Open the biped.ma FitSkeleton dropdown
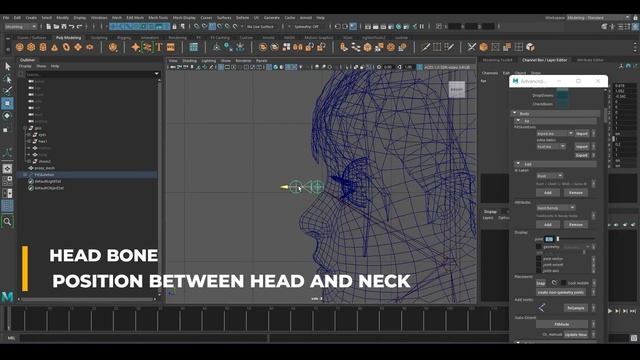 (x=555, y=133)
